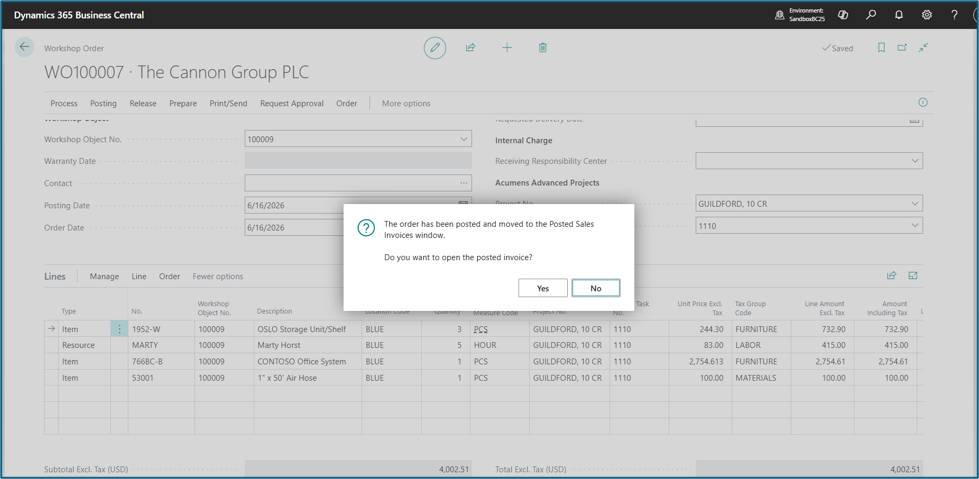Open the Manage menu in Lines
979x479 pixels.
[x=104, y=276]
